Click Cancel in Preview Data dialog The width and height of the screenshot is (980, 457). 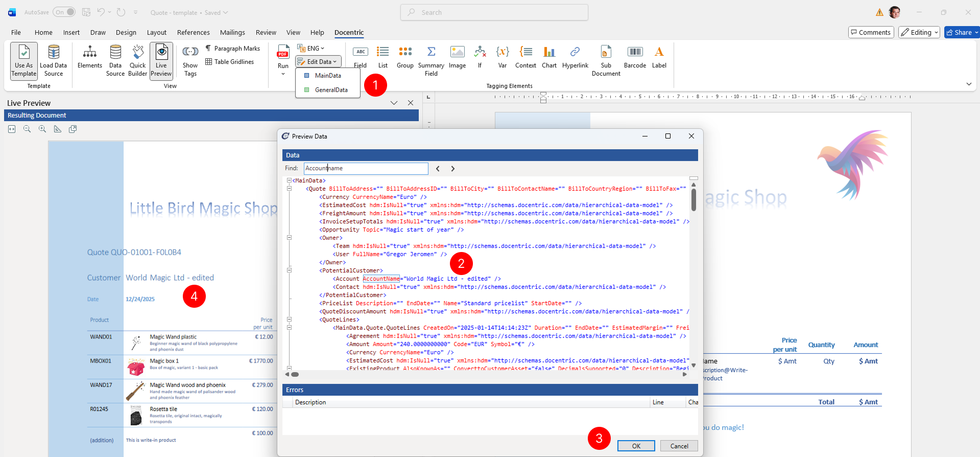[x=679, y=446]
